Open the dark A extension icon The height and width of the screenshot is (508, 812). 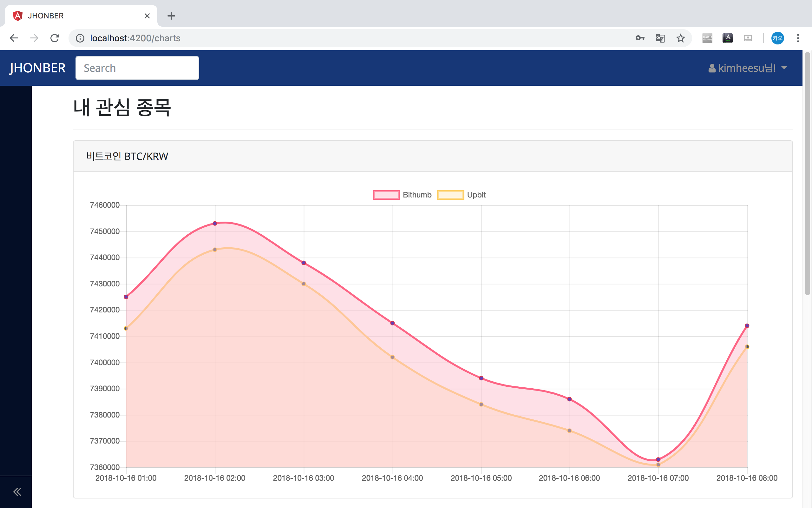tap(727, 38)
